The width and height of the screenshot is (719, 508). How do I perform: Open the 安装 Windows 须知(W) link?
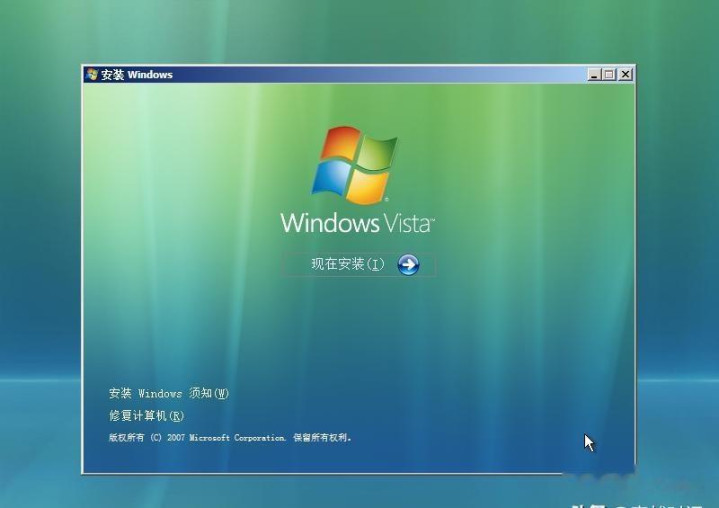tap(169, 393)
